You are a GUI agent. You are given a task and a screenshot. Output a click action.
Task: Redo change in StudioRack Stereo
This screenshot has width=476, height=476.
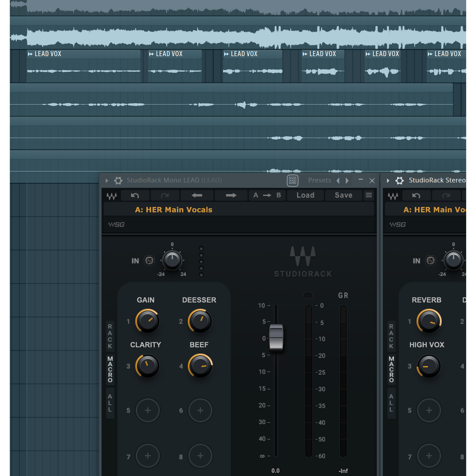click(446, 196)
